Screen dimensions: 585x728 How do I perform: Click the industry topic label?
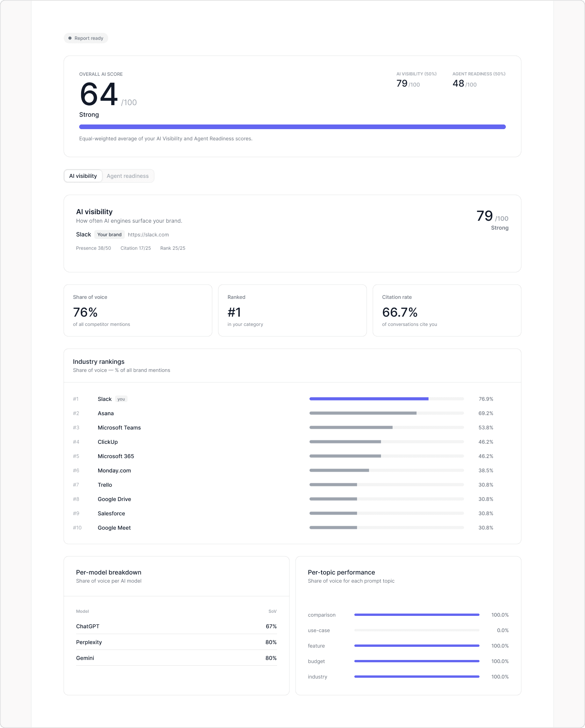[x=318, y=677]
